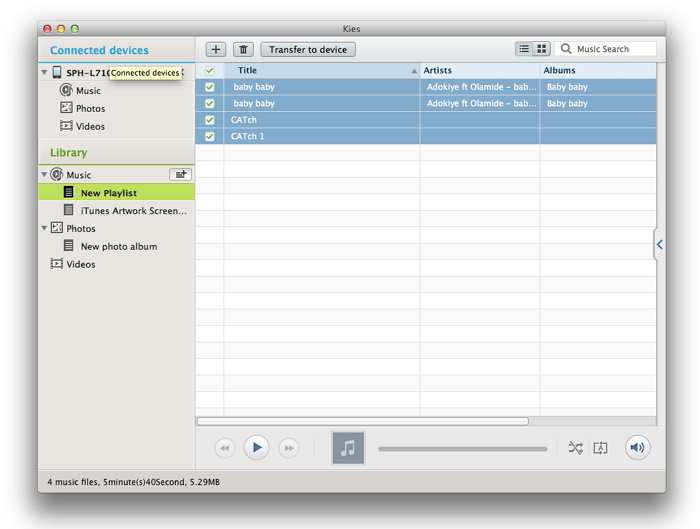The width and height of the screenshot is (700, 529).
Task: Click the horizontal scrollbar under the list
Action: [362, 421]
